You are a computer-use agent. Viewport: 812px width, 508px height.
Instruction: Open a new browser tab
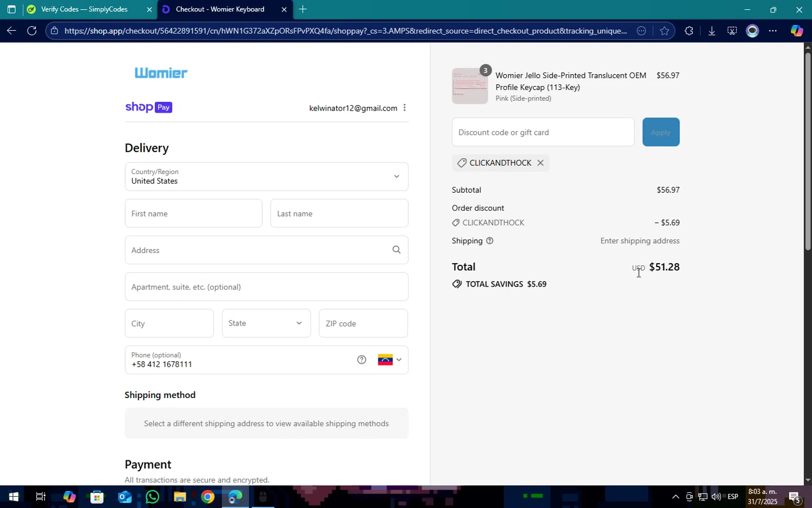point(303,9)
